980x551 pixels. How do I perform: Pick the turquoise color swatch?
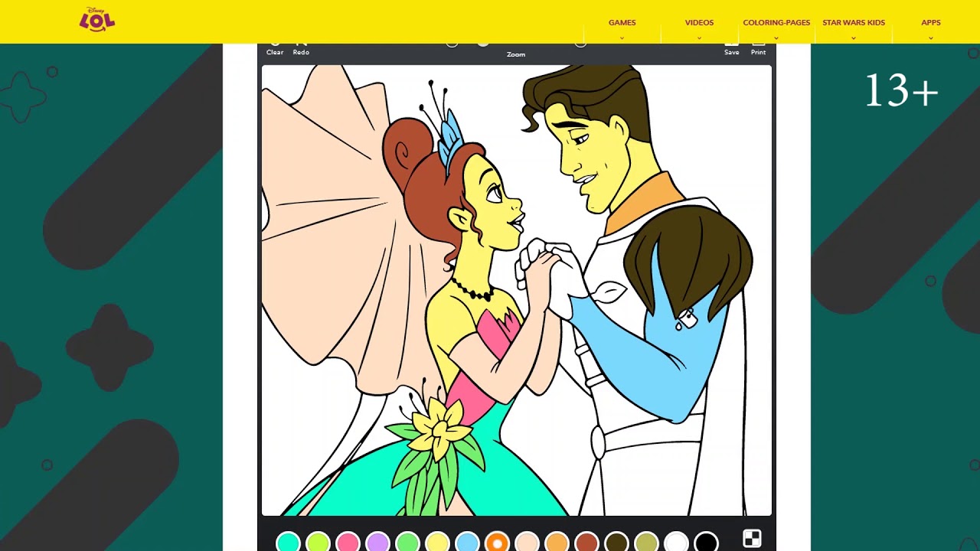[x=288, y=543]
